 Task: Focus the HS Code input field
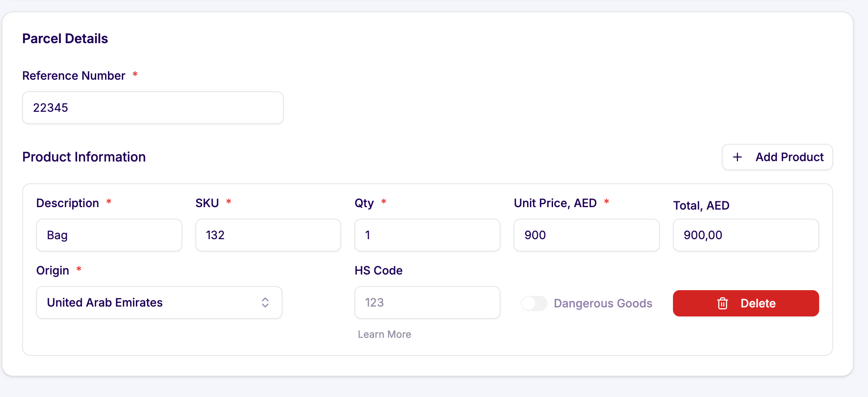[427, 302]
